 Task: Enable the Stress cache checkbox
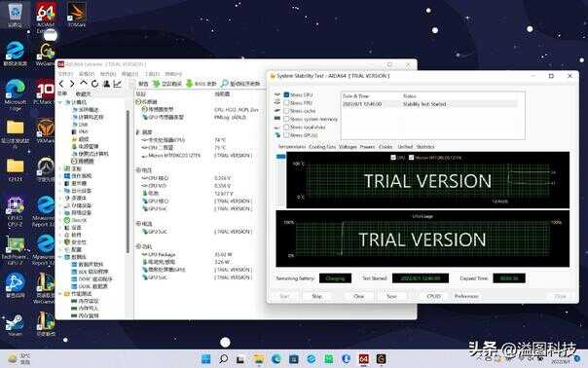coord(286,111)
